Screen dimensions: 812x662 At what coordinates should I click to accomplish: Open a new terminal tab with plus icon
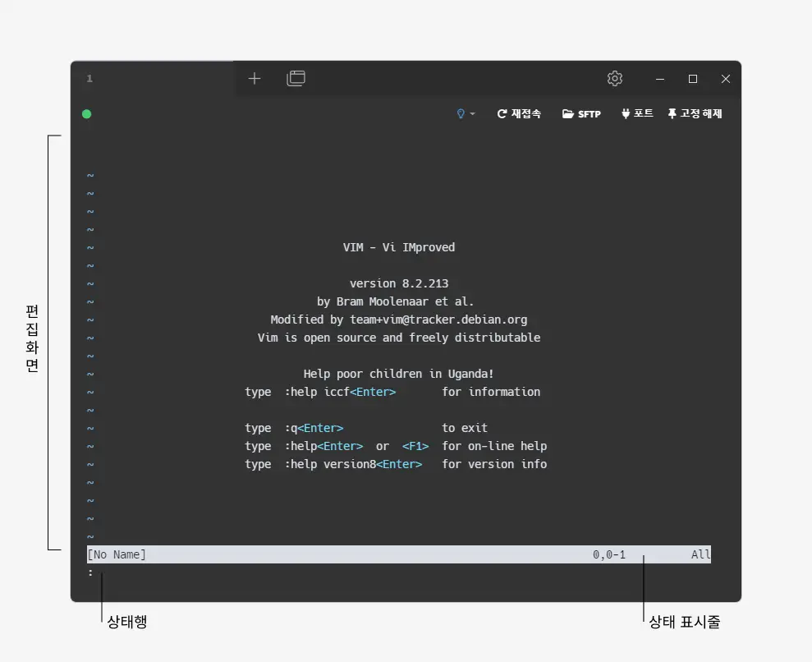pos(255,78)
